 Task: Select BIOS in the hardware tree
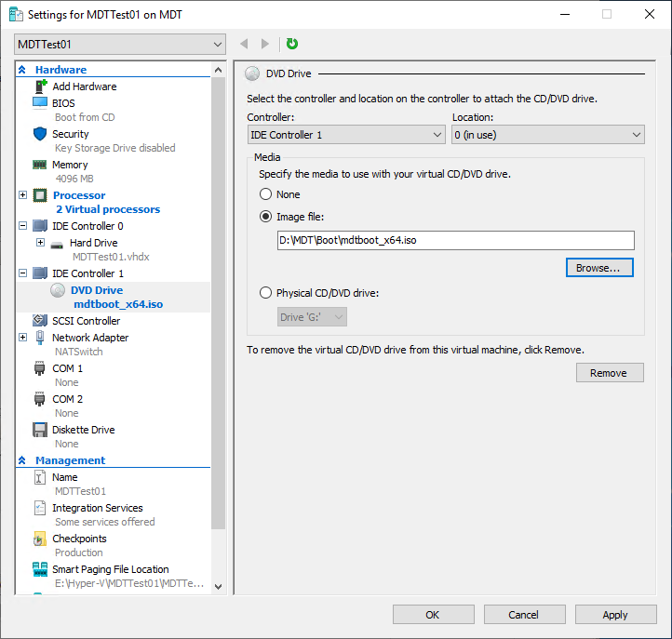coord(63,103)
